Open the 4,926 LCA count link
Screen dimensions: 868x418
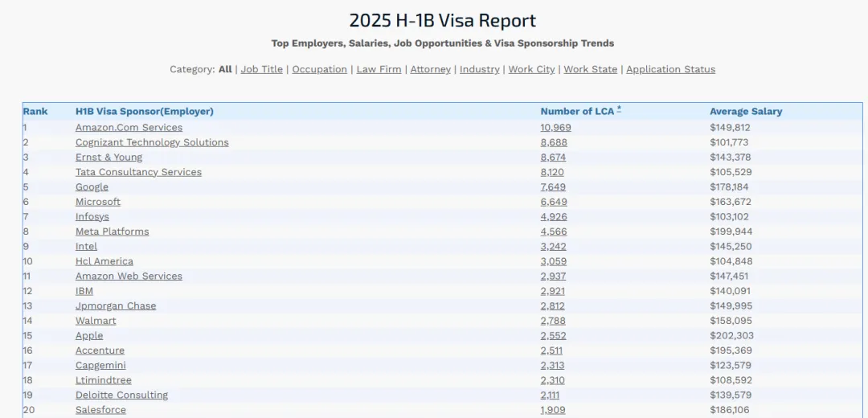pyautogui.click(x=554, y=217)
